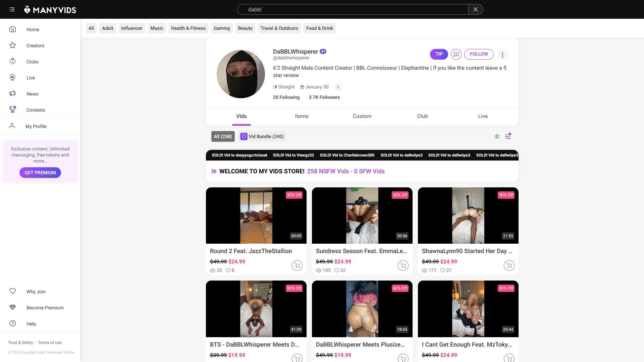Click the search box containing 'dabbl'
The width and height of the screenshot is (644, 362).
(x=353, y=9)
